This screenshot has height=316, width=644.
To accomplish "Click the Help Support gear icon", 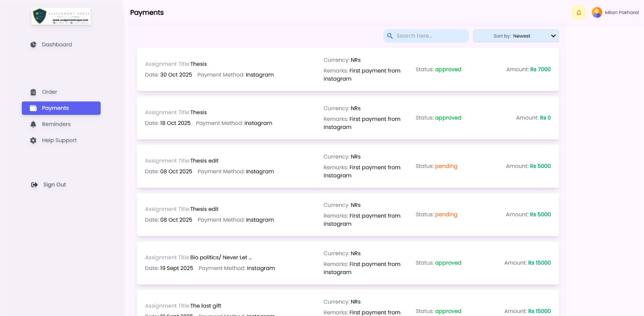I will [33, 140].
